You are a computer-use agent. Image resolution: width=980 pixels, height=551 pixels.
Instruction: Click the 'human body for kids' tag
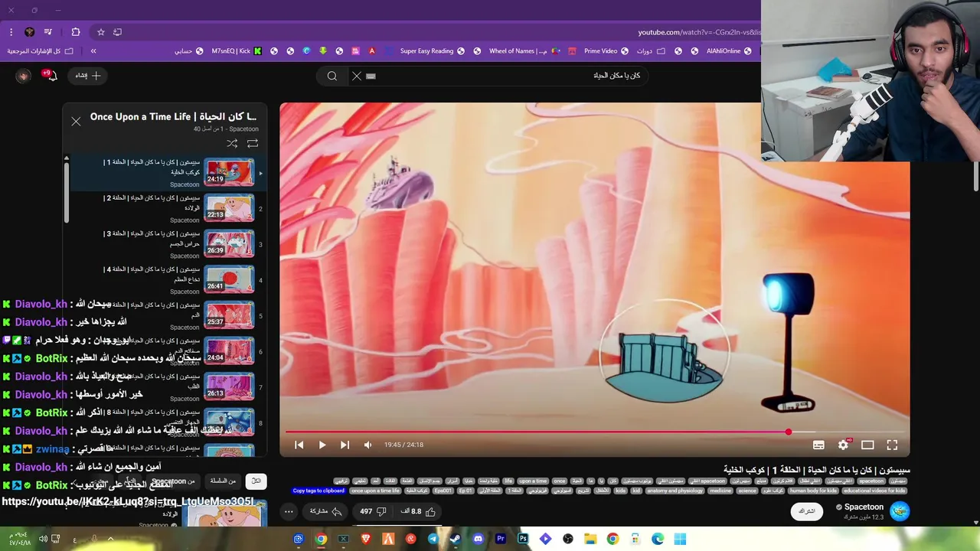click(x=813, y=491)
